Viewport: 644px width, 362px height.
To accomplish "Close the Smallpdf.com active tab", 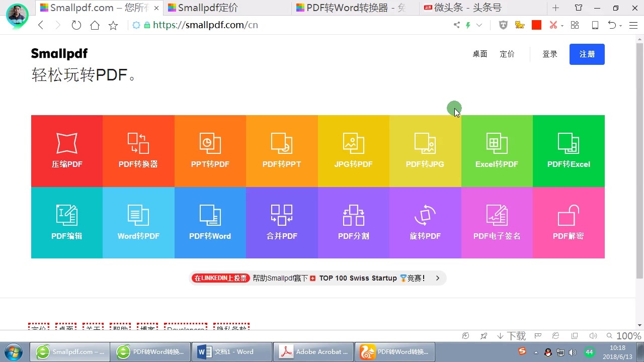I will tap(156, 8).
